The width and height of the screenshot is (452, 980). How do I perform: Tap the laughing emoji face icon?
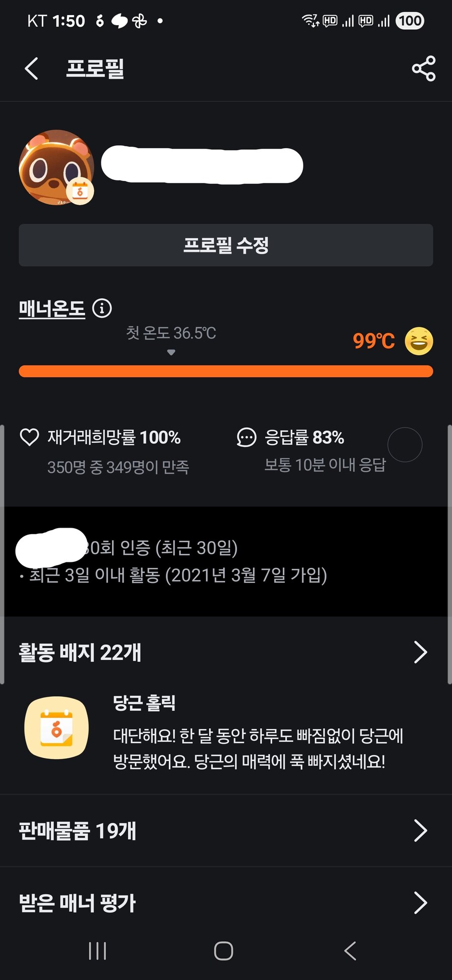[419, 341]
